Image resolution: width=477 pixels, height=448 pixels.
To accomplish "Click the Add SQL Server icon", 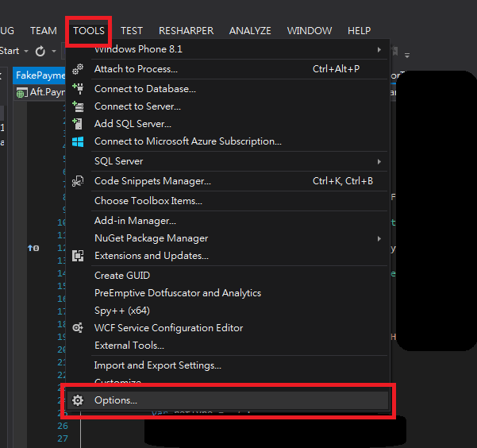I will (78, 124).
